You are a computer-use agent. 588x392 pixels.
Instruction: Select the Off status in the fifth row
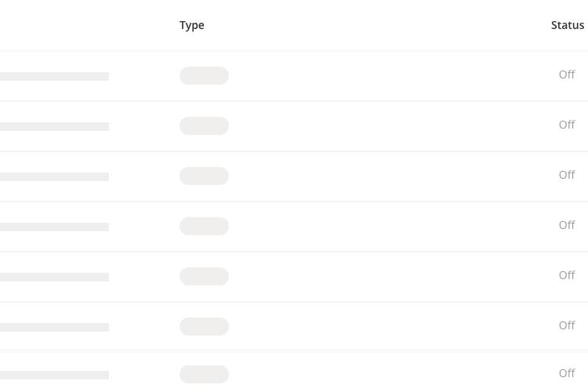click(567, 275)
